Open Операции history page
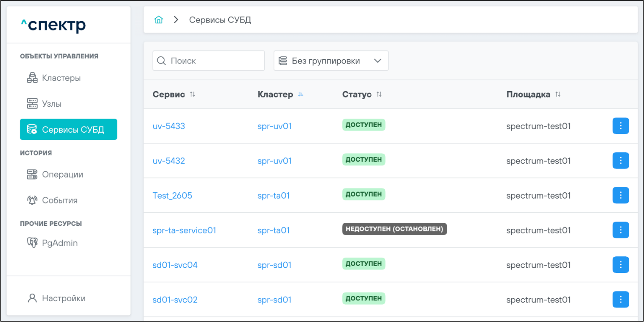This screenshot has height=322, width=644. click(62, 175)
